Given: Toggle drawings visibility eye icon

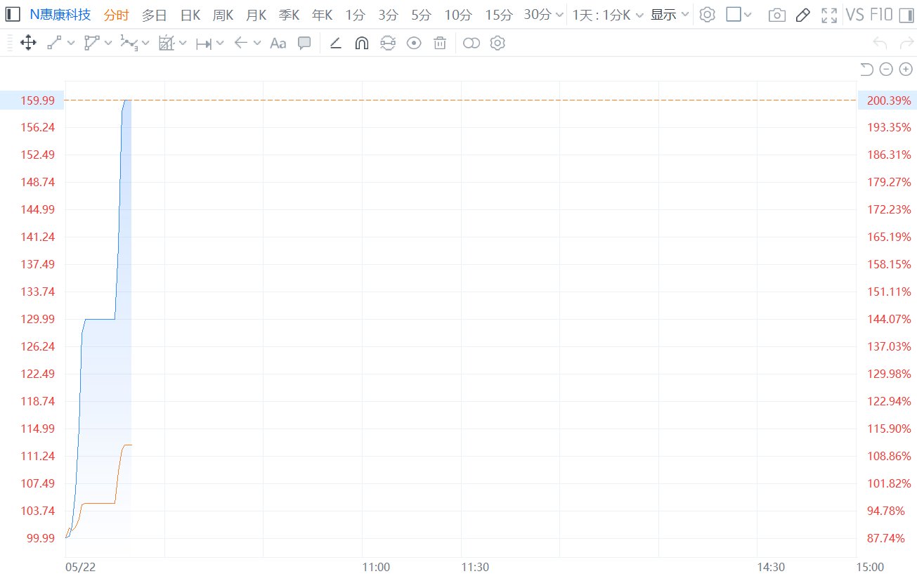Looking at the screenshot, I should point(415,44).
